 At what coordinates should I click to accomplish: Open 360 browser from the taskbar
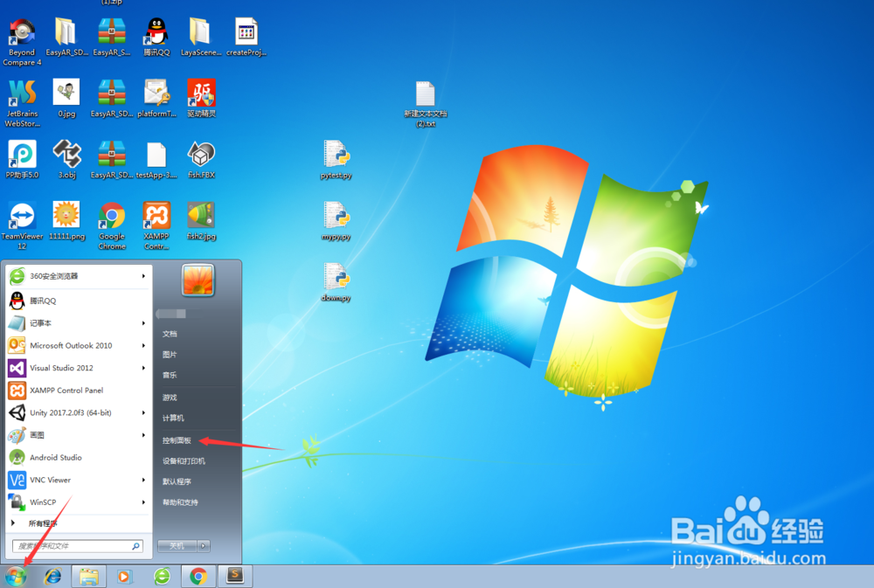(163, 577)
